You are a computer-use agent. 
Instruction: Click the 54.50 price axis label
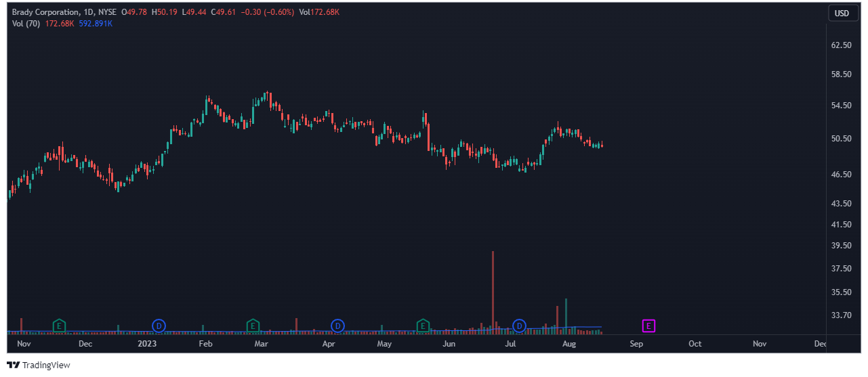coord(842,106)
